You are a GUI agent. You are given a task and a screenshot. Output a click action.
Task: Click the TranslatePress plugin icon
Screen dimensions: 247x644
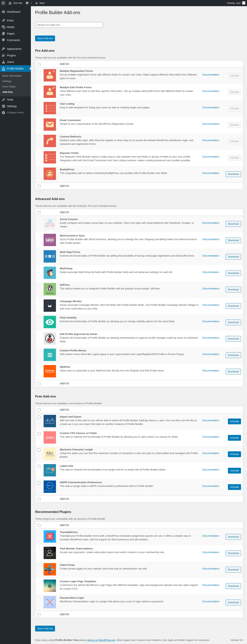(x=50, y=536)
